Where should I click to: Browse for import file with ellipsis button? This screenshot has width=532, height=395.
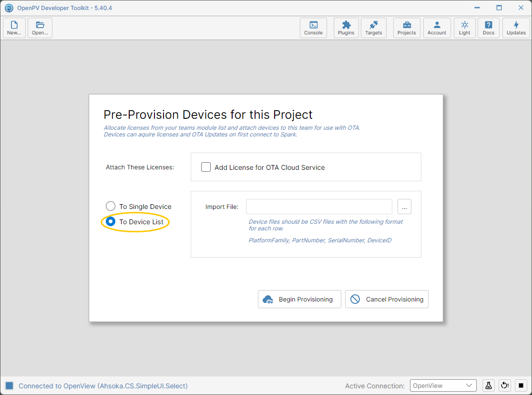[x=404, y=207]
